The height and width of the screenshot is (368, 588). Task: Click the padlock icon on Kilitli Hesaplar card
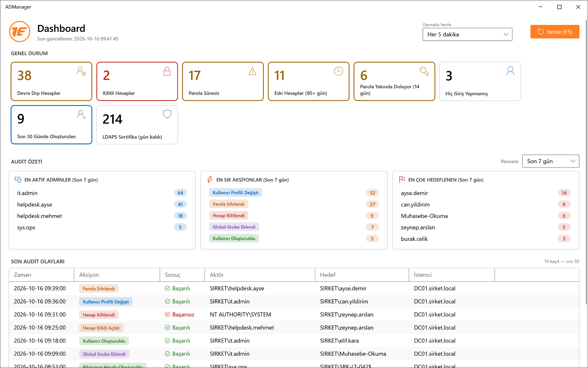point(167,71)
